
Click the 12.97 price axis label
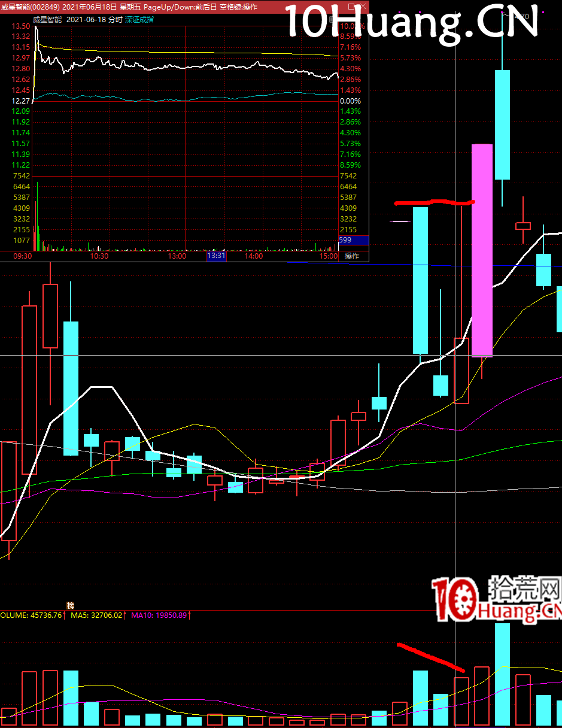click(21, 58)
